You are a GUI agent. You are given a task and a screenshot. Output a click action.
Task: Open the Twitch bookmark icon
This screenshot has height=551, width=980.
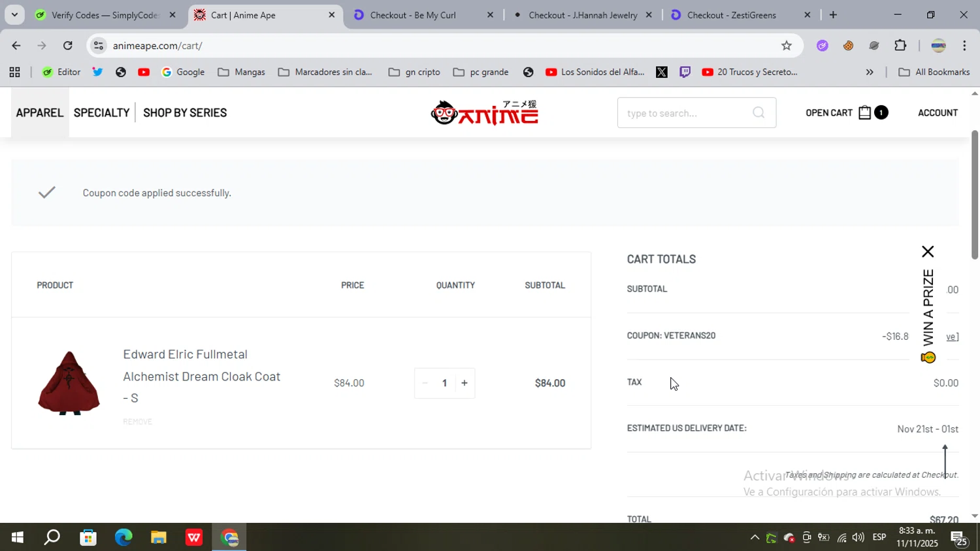pos(685,73)
